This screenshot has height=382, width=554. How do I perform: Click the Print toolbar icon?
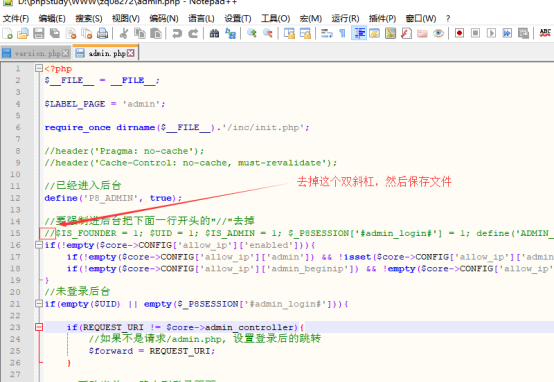coord(102,34)
